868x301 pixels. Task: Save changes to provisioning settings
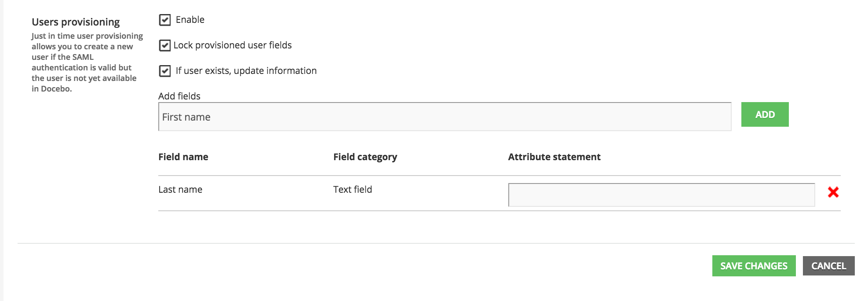click(754, 266)
